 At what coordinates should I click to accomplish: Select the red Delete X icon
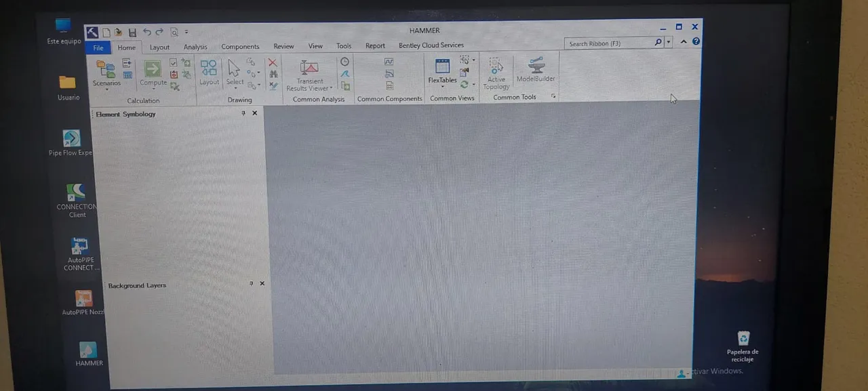pyautogui.click(x=273, y=62)
